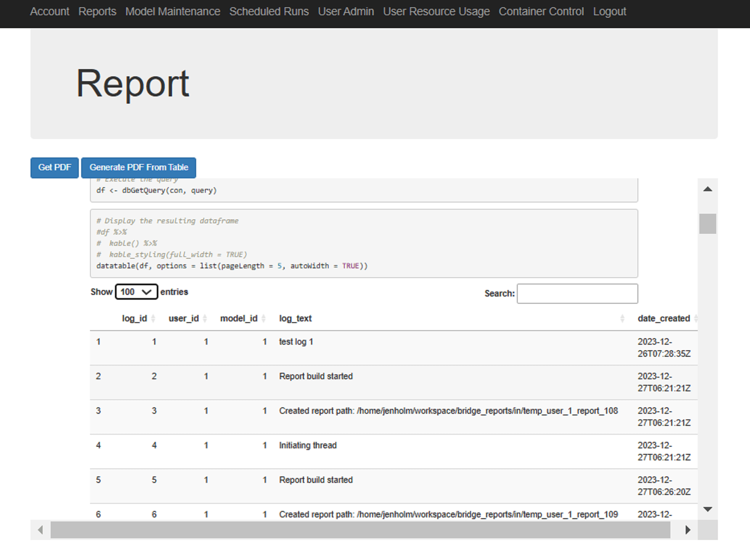Click the vertical scrollbar down arrow
The image size is (750, 560).
coord(708,509)
